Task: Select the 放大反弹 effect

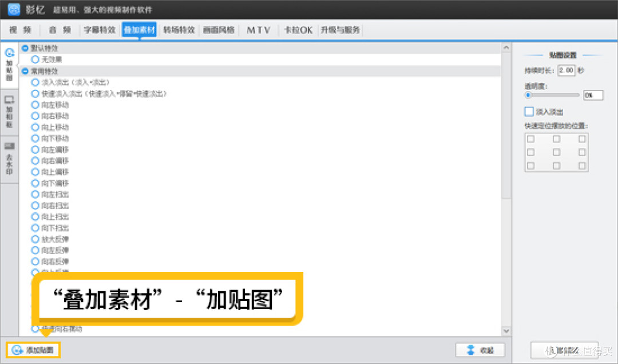Action: [x=35, y=239]
